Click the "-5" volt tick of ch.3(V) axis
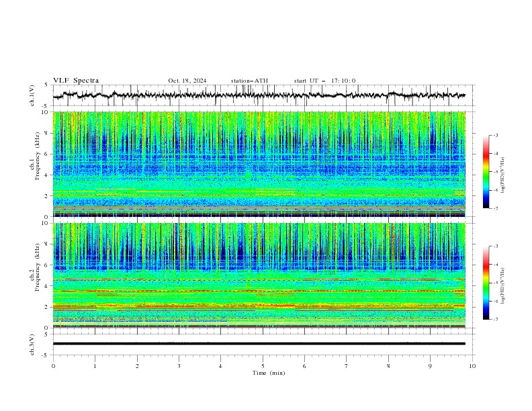Viewport: 532px width, 411px height. pyautogui.click(x=45, y=355)
